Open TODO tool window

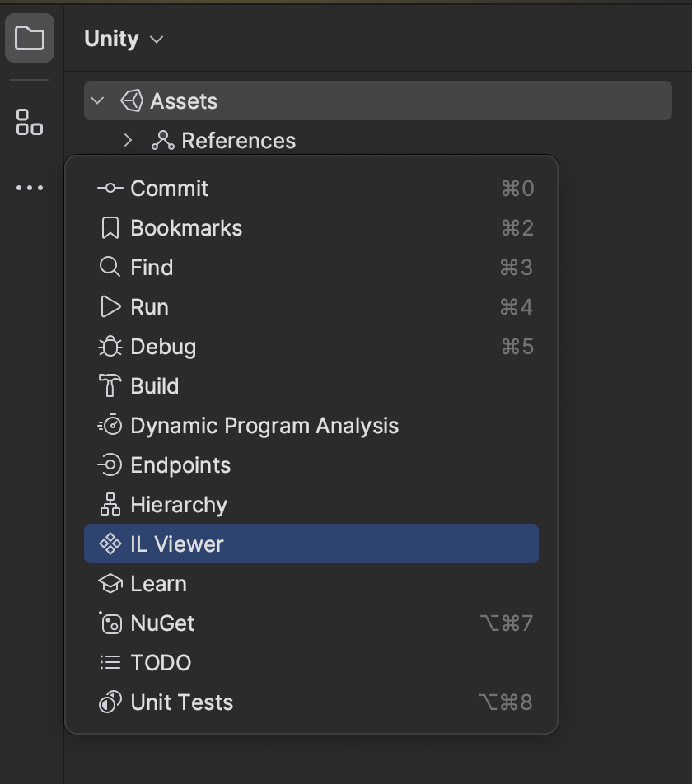pos(311,662)
